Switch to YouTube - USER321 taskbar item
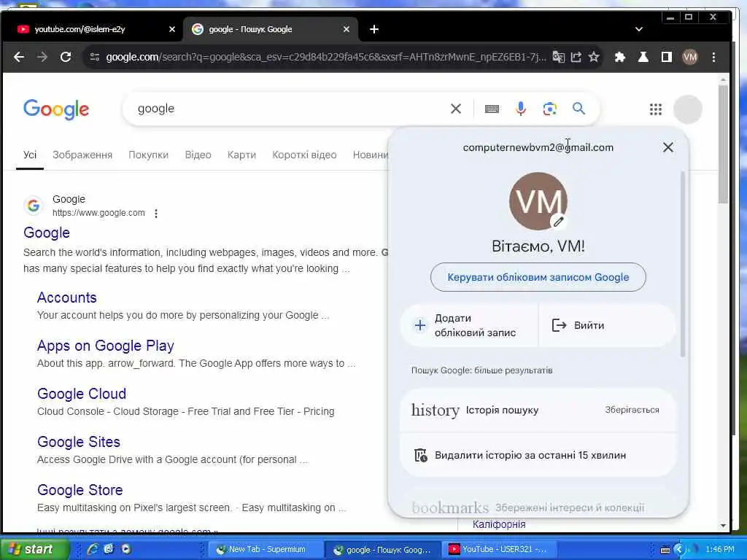The image size is (747, 560). pyautogui.click(x=498, y=550)
